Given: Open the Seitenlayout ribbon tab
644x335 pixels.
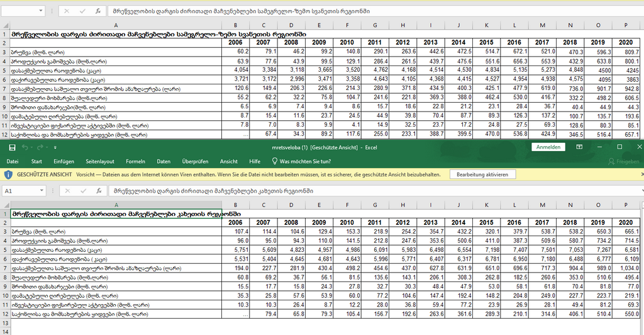Looking at the screenshot, I should [100, 161].
